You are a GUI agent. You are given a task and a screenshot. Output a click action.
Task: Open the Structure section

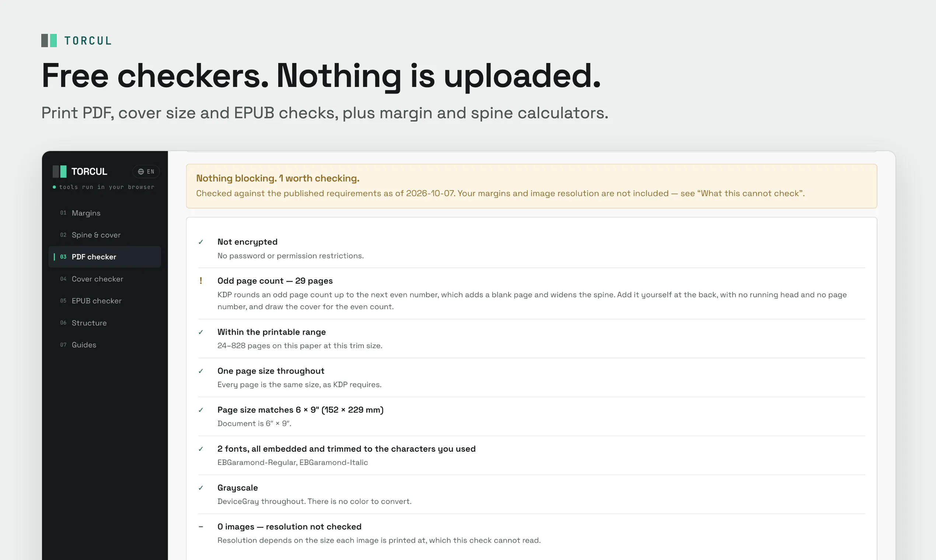click(105, 323)
